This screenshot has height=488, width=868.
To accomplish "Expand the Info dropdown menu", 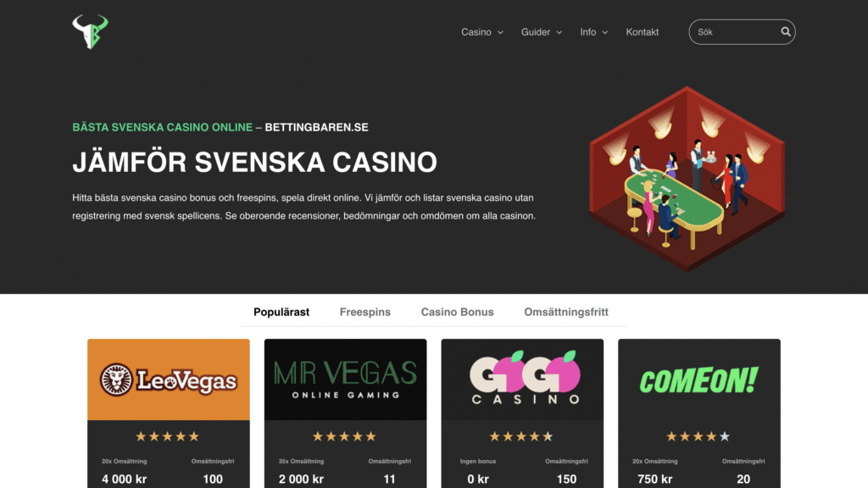I will point(594,32).
